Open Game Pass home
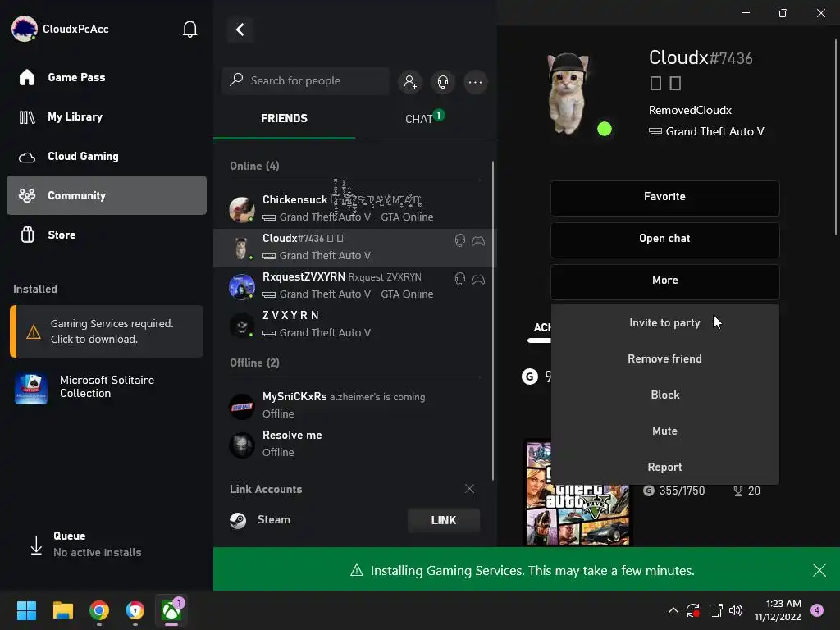This screenshot has height=630, width=840. pos(107,77)
